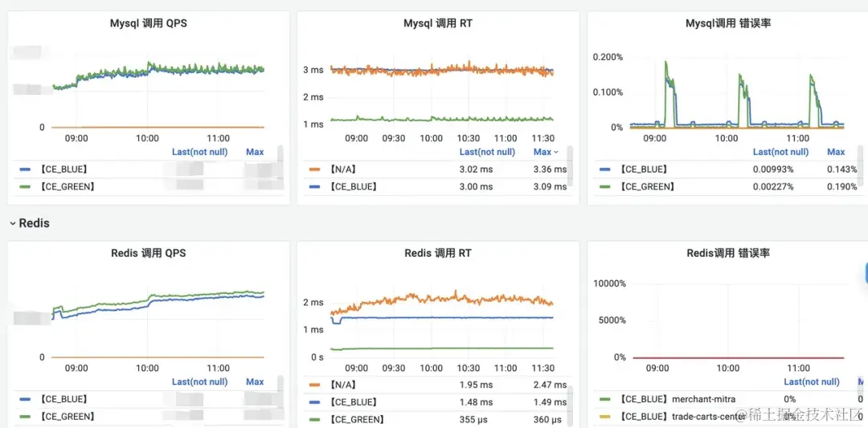Click orange swatch for N/A in Redis RT
868x428 pixels.
click(315, 385)
